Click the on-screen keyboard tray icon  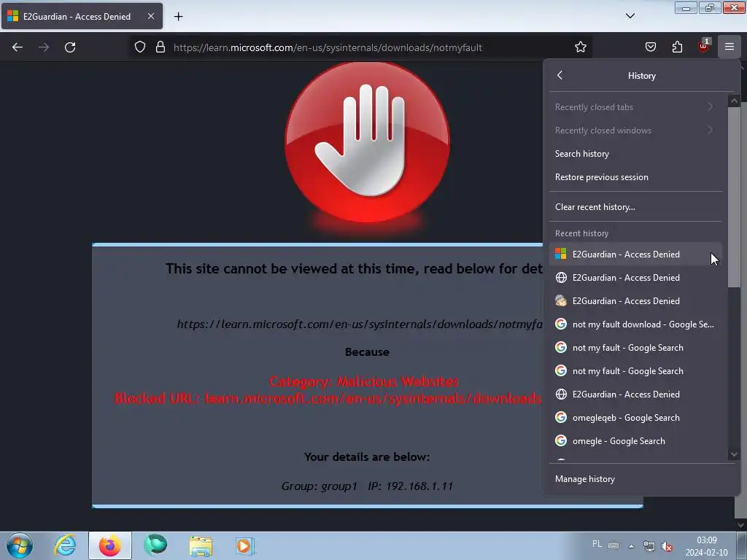(614, 545)
